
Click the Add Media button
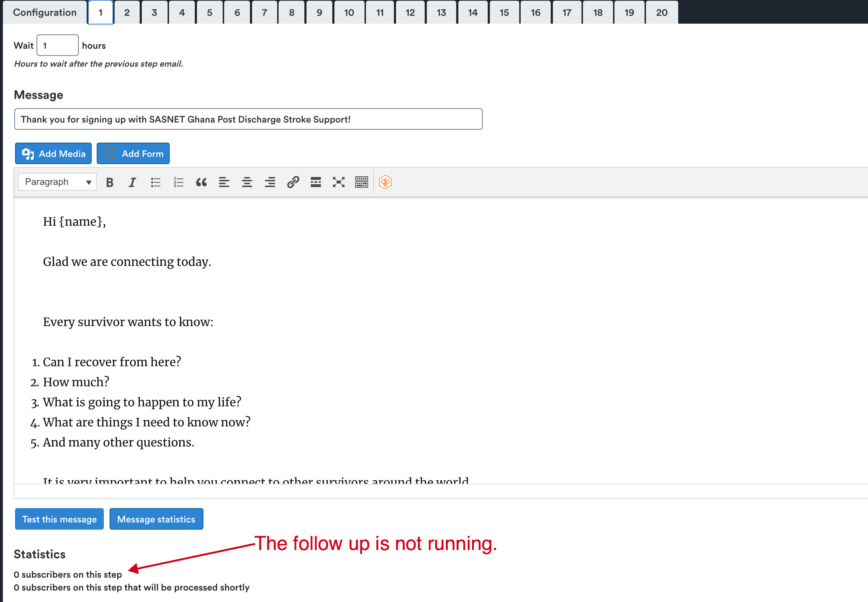coord(53,153)
